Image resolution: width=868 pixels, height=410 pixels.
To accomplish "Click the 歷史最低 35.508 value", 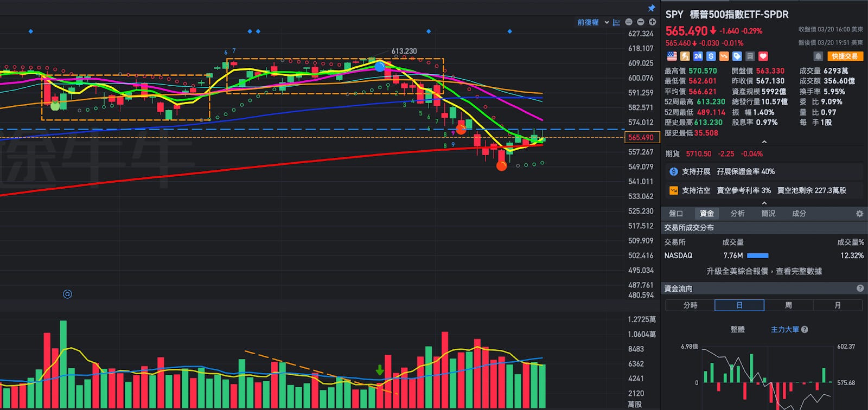I will point(706,133).
